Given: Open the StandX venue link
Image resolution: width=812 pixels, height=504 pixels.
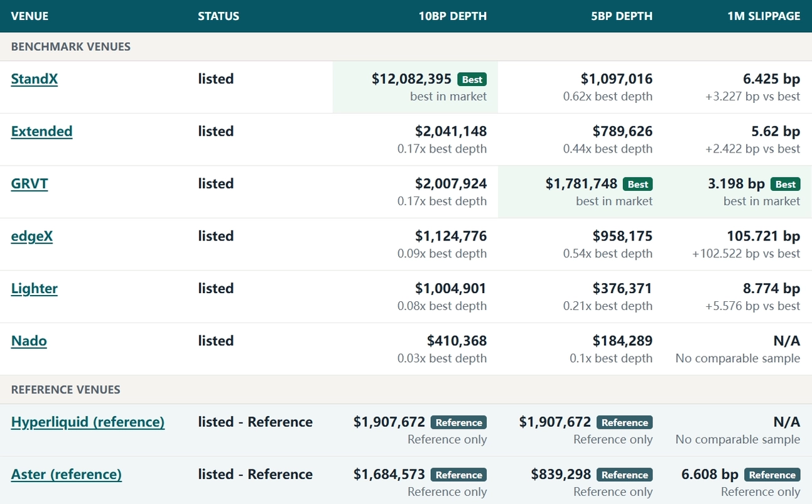Looking at the screenshot, I should point(35,79).
